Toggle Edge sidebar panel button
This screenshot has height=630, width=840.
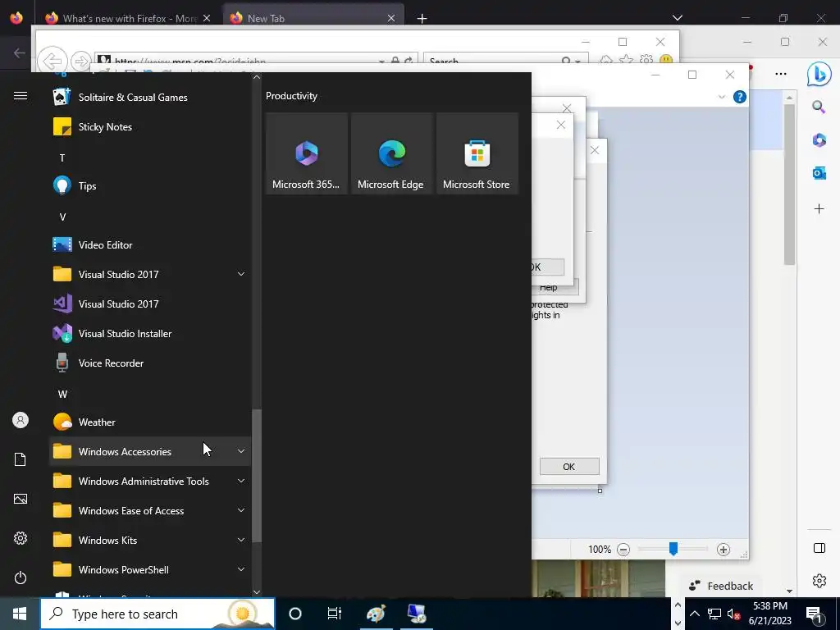pos(819,548)
